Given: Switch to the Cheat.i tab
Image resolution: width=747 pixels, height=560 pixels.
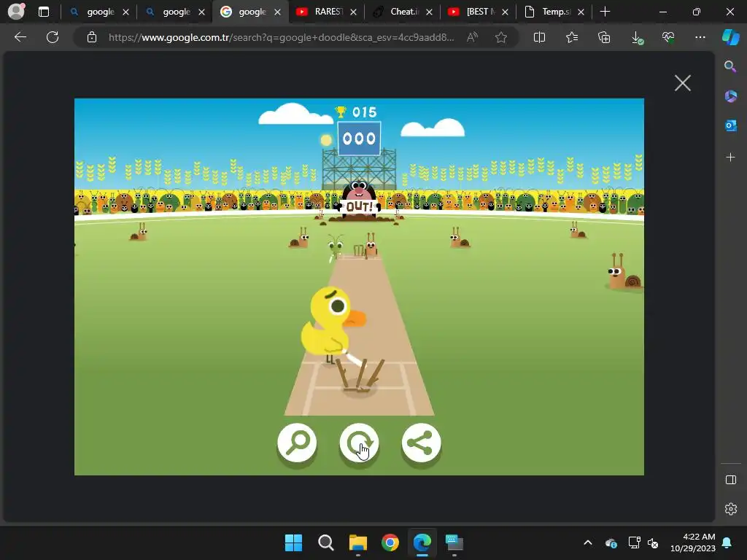Looking at the screenshot, I should point(402,12).
